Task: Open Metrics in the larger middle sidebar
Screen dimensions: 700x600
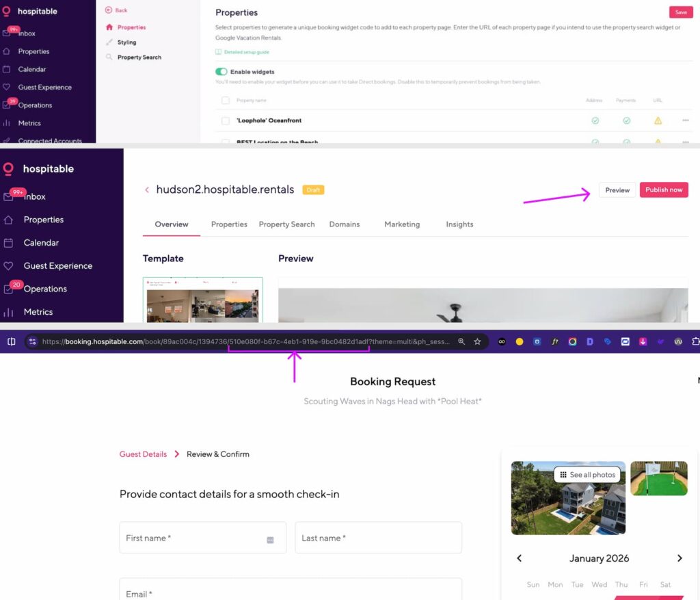Action: [x=38, y=312]
